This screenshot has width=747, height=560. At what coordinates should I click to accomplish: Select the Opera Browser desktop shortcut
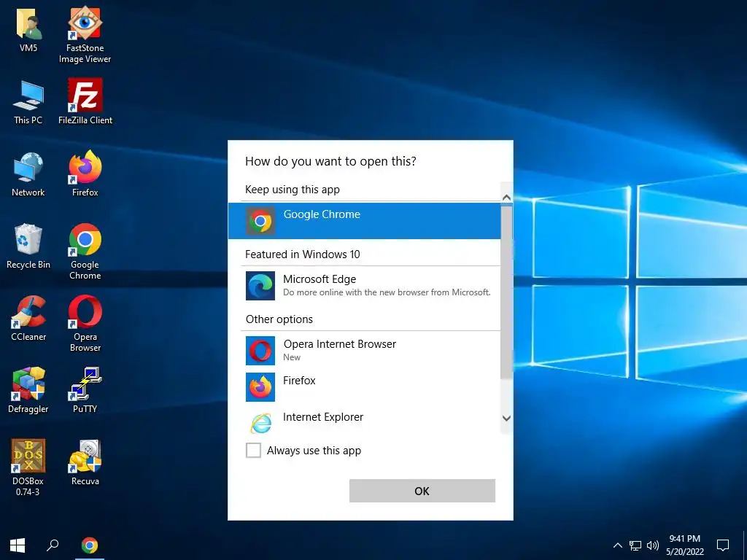85,323
